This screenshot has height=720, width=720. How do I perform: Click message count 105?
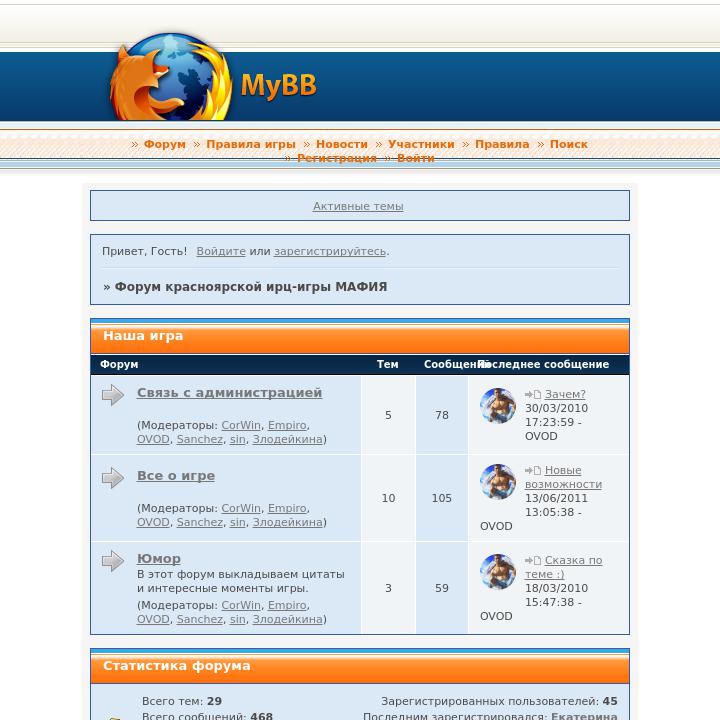[x=442, y=498]
